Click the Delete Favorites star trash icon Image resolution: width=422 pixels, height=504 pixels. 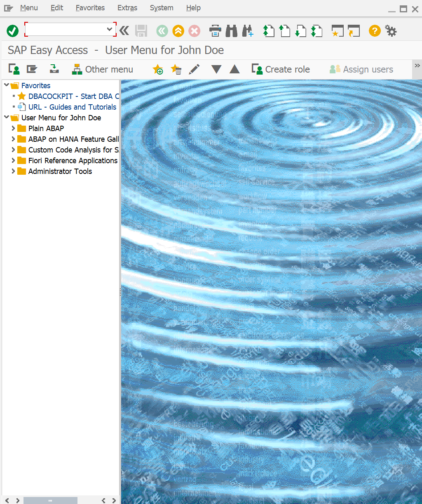(176, 69)
